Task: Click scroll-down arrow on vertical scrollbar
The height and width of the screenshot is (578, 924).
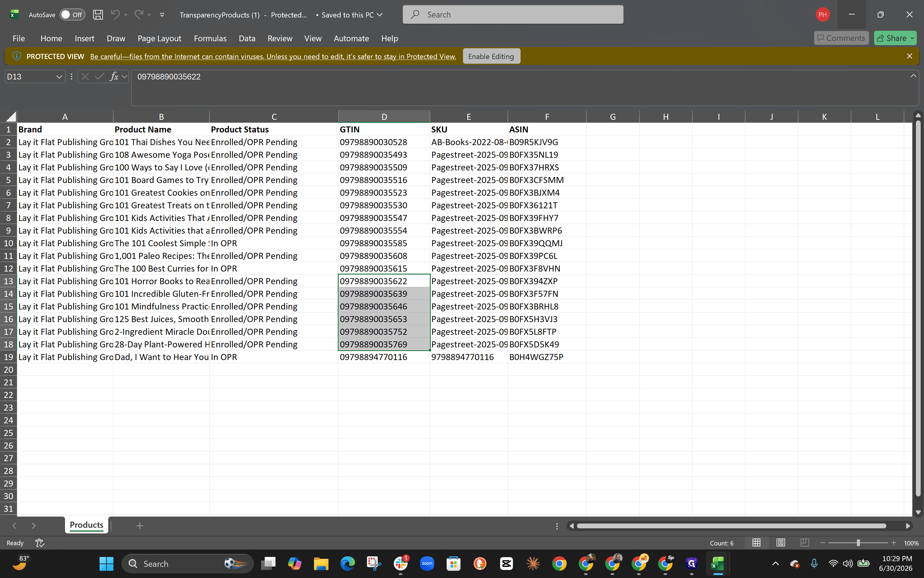Action: pyautogui.click(x=918, y=512)
